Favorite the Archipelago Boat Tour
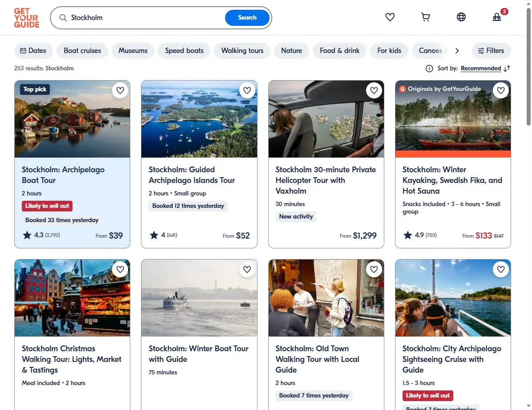Image resolution: width=532 pixels, height=410 pixels. coord(120,90)
